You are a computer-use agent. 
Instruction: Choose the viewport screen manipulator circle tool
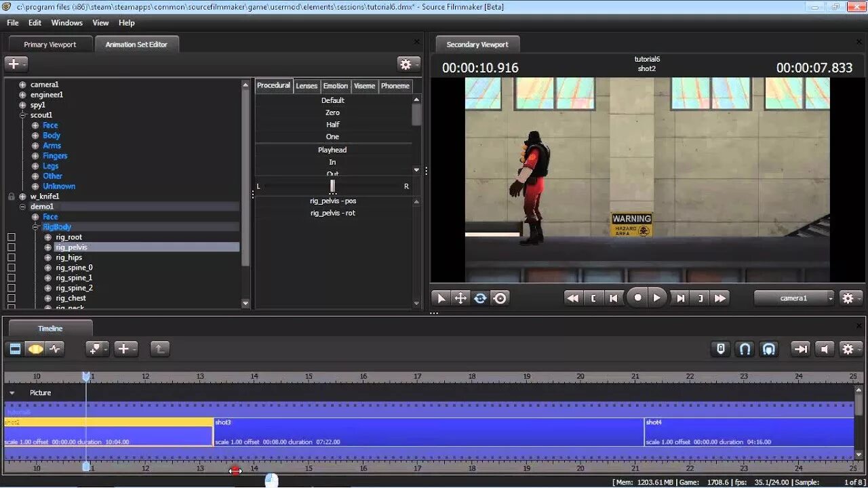click(x=500, y=298)
